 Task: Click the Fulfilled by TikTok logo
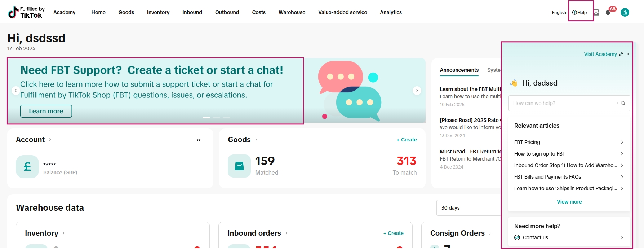[25, 12]
